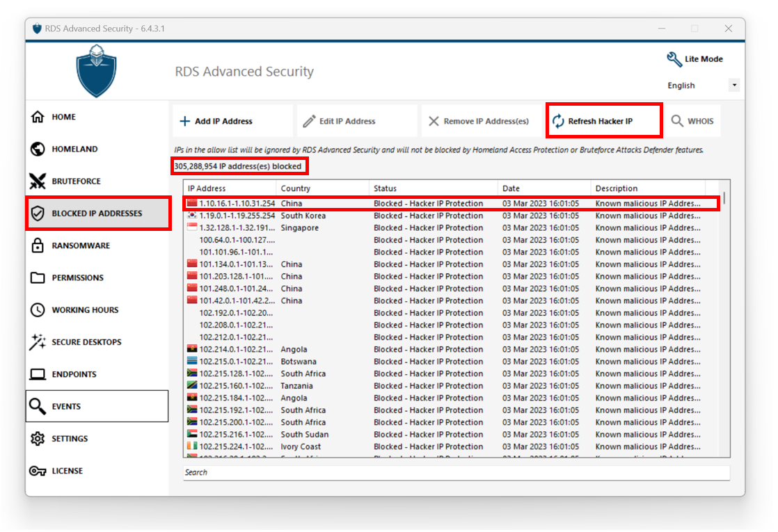Viewport: 778px width, 532px height.
Task: Open the BRUTEFORCE section
Action: [x=76, y=182]
